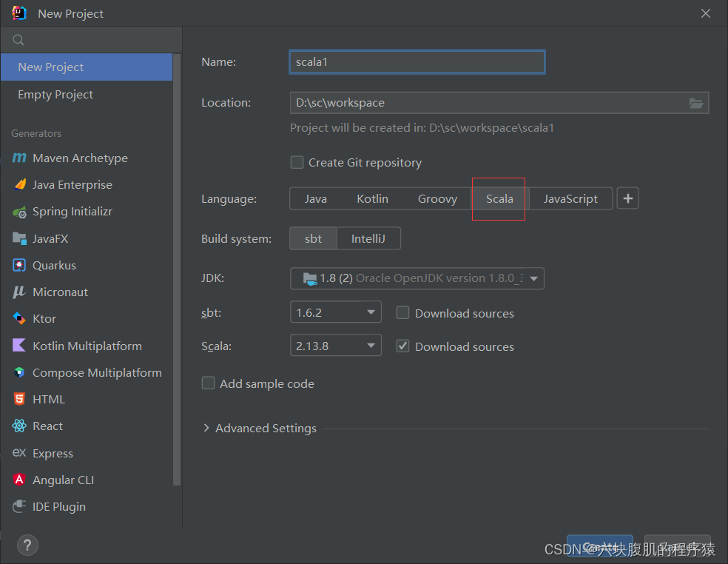Viewport: 728px width, 564px height.
Task: Open the Scala version 2.13.8 dropdown
Action: [335, 346]
